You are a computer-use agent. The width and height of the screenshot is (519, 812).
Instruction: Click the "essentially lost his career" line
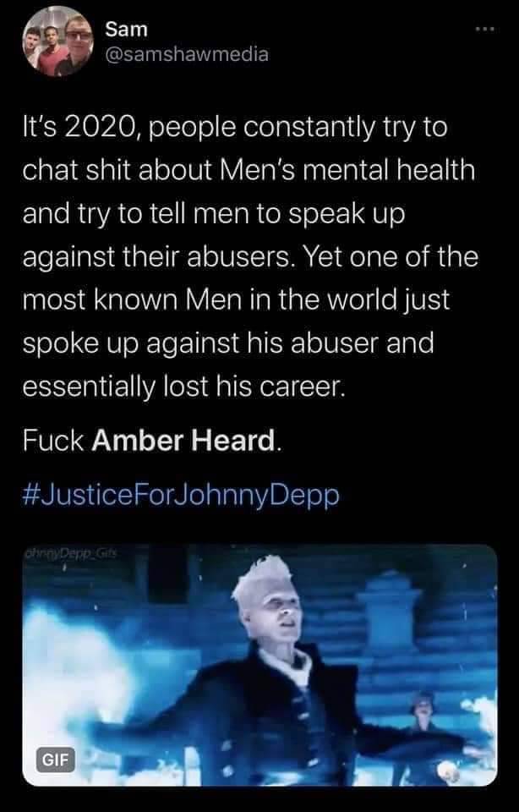click(x=183, y=387)
